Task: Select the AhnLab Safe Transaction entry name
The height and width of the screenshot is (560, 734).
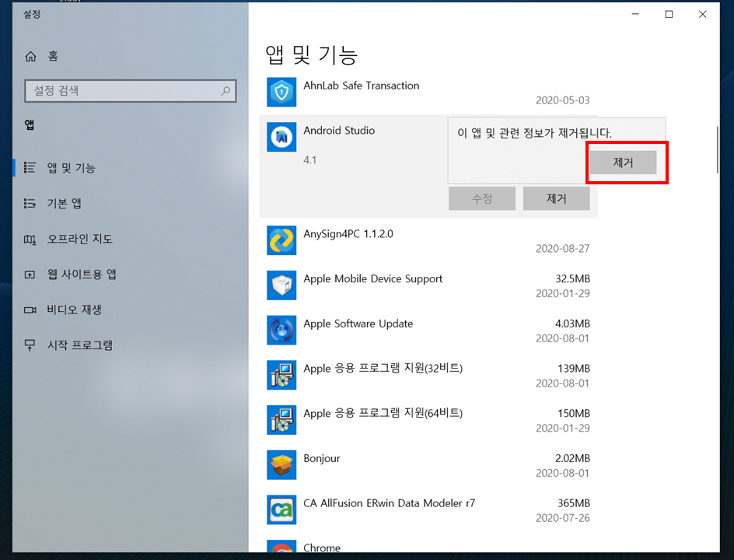Action: point(362,86)
